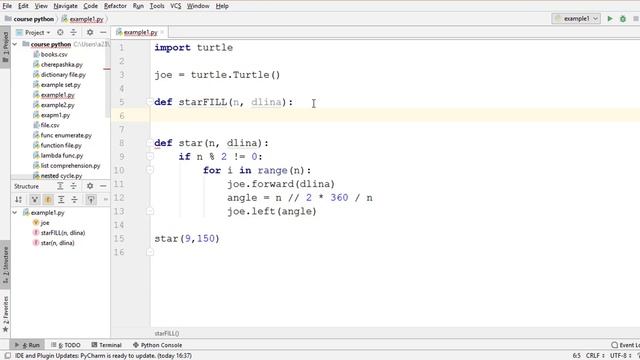Click course python breadcrumb
Screen dimensions: 640x360
pyautogui.click(x=30, y=19)
